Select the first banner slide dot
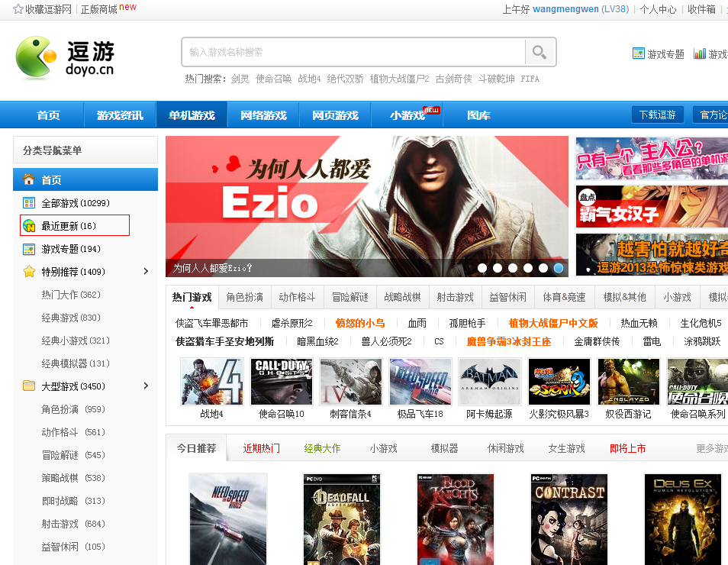 click(482, 268)
